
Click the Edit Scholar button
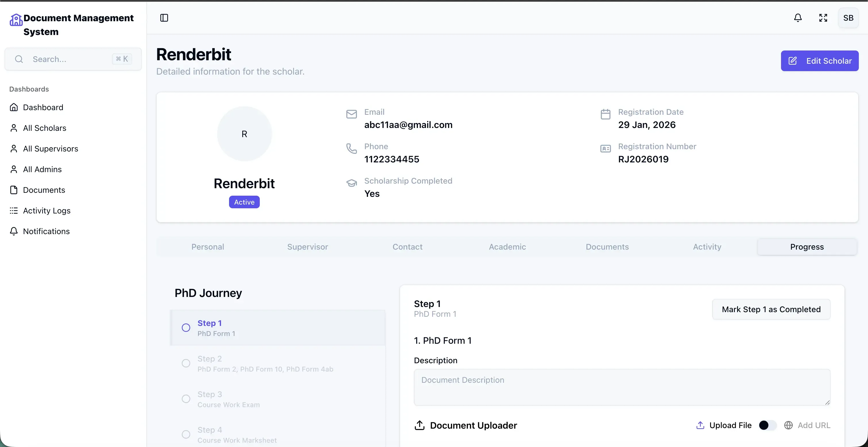coord(819,61)
